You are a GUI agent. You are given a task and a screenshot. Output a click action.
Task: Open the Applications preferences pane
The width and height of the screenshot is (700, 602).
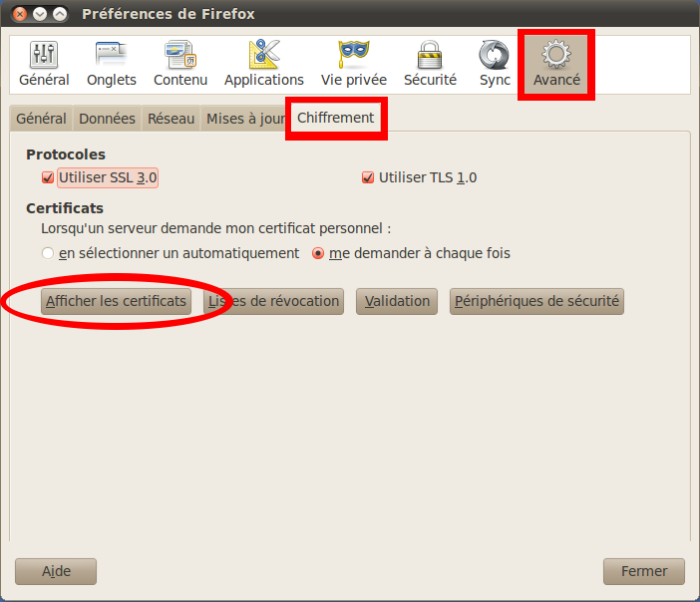point(264,64)
